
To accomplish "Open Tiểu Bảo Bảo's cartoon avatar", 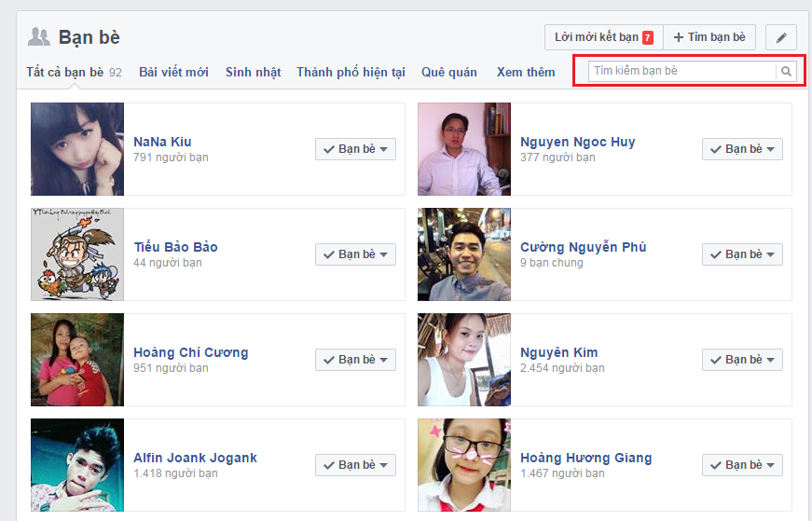I will pos(77,254).
